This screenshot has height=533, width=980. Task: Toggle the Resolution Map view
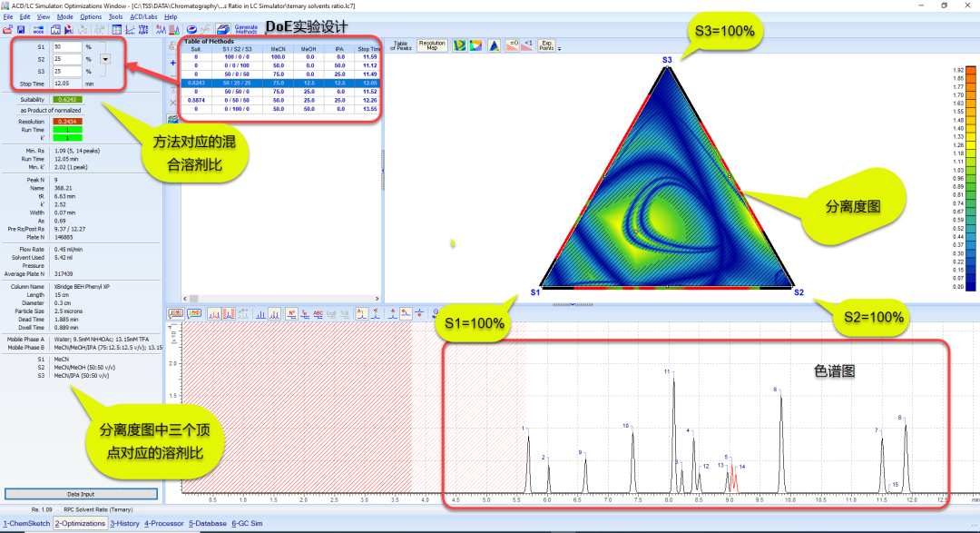431,45
